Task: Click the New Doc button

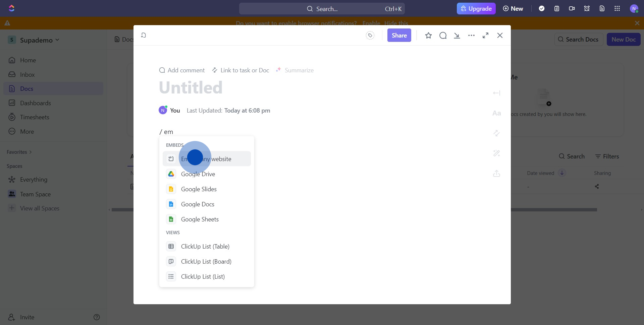Action: (624, 39)
